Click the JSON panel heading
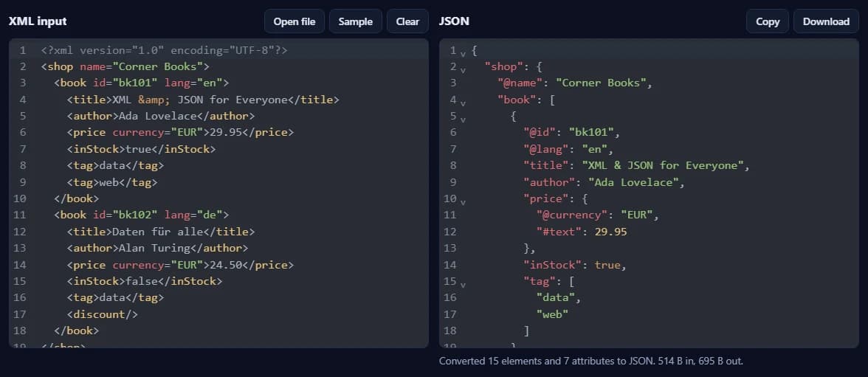The image size is (868, 377). click(x=454, y=21)
